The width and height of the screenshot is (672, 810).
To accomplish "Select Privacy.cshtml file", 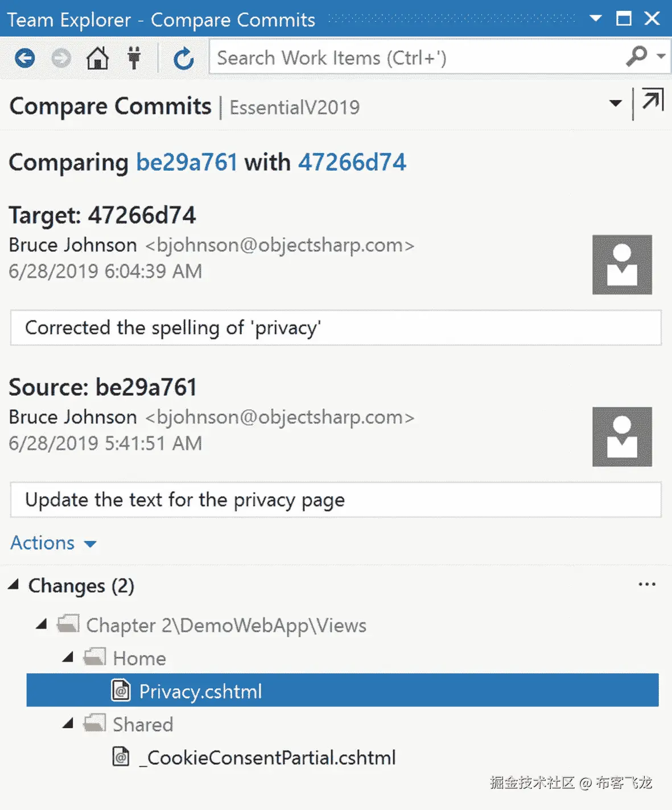I will tap(200, 691).
